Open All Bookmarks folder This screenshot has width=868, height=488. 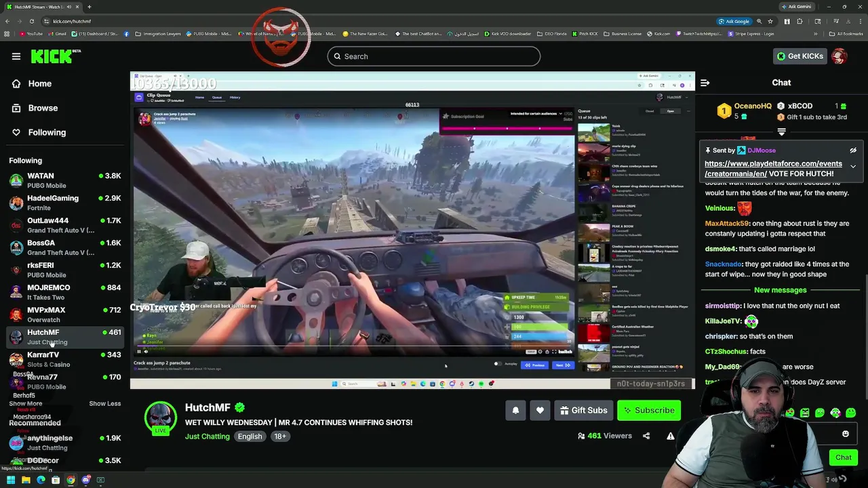pos(846,34)
